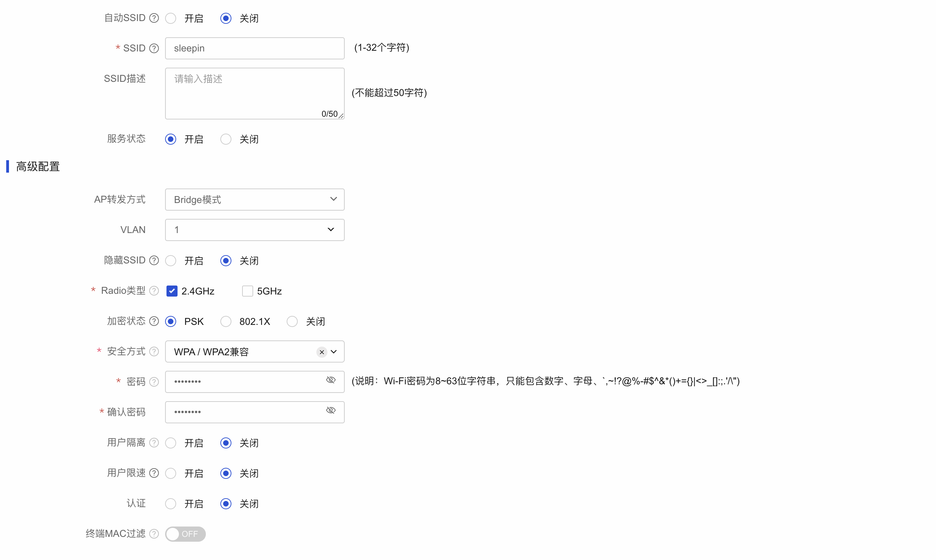Click help icon beside 用户限速

tap(154, 473)
